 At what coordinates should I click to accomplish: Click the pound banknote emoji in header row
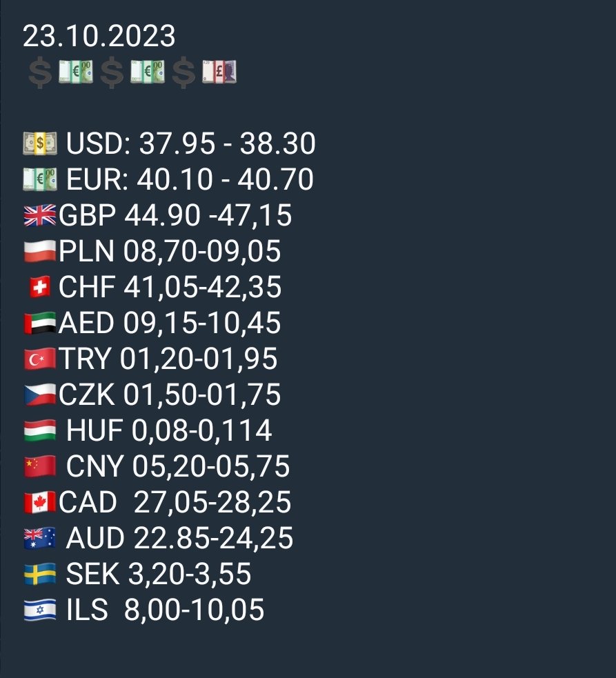click(219, 72)
